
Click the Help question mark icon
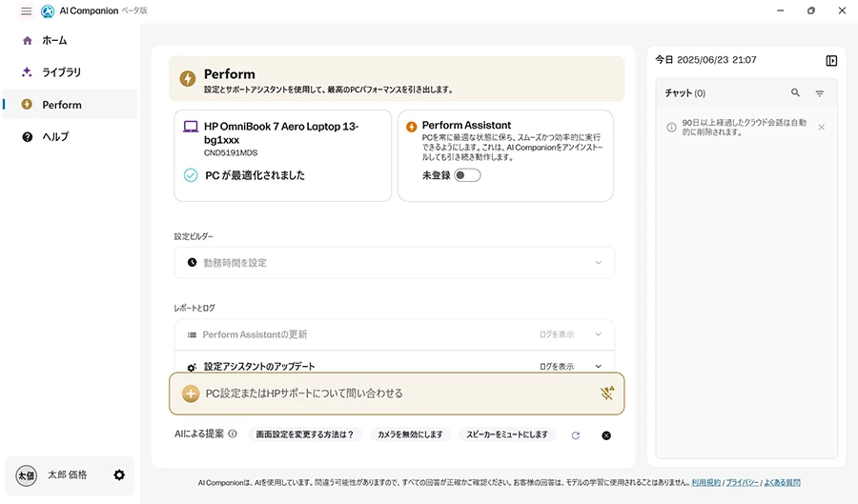(x=28, y=136)
